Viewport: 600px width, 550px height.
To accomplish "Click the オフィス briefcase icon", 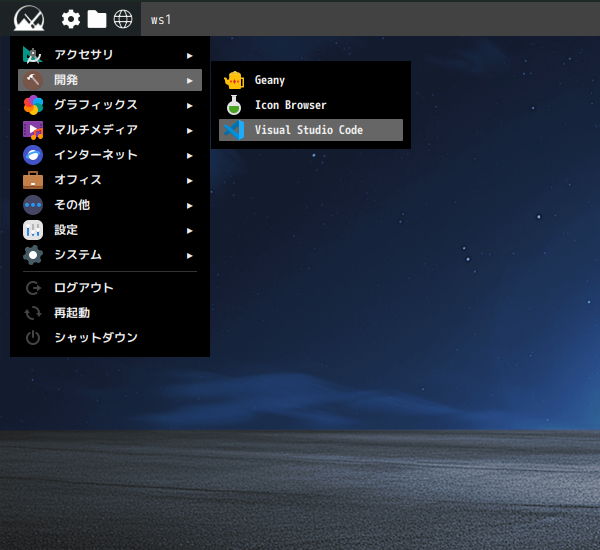I will click(33, 180).
